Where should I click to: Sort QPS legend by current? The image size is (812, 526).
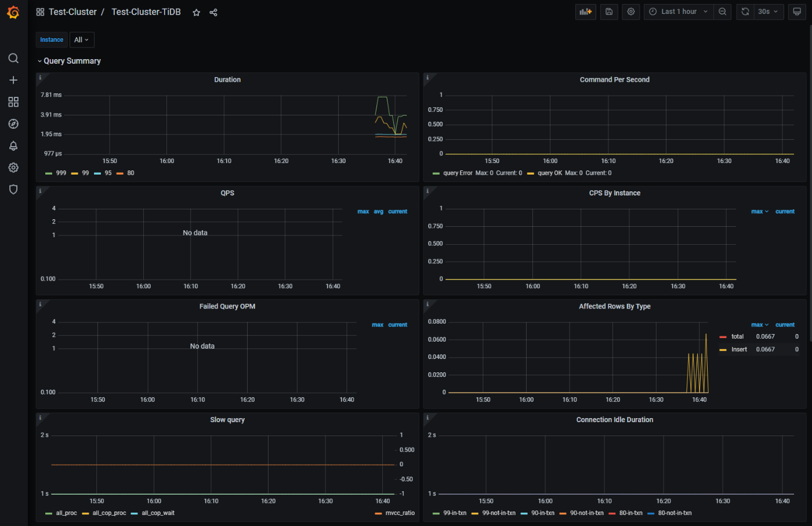pos(398,212)
